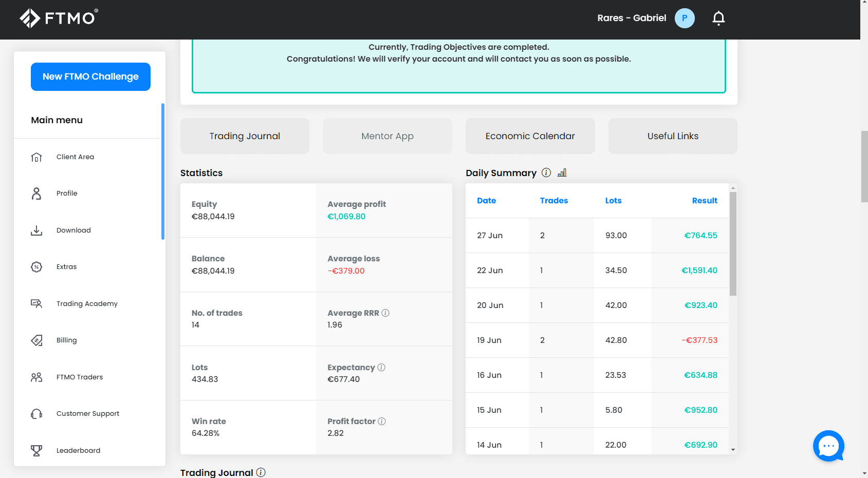Click the Average profit value €1,069.80
868x478 pixels.
point(346,217)
